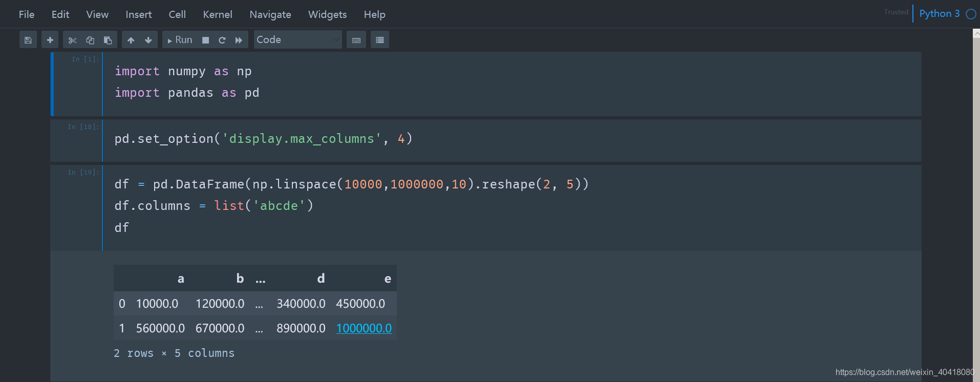Select the In [18] cell prompt
Image resolution: width=980 pixels, height=382 pixels.
point(83,127)
